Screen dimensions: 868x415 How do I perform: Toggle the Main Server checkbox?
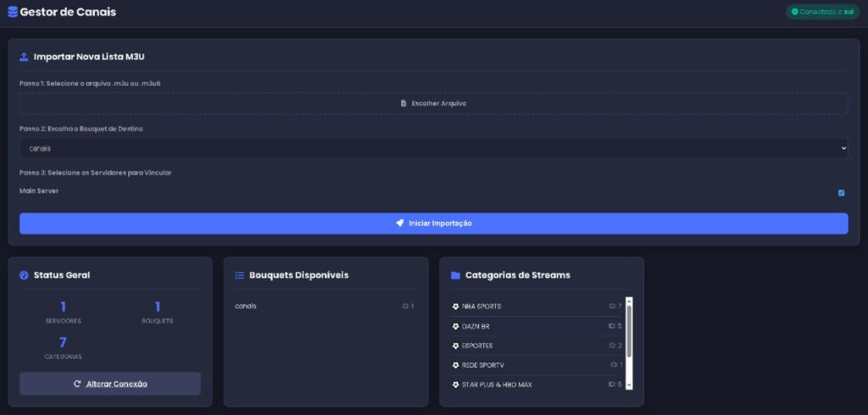(841, 192)
